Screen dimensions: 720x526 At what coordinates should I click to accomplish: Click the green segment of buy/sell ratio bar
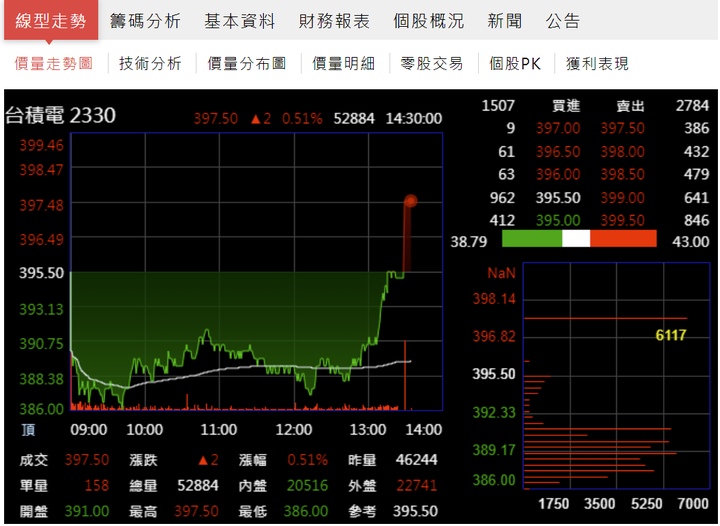[x=532, y=239]
